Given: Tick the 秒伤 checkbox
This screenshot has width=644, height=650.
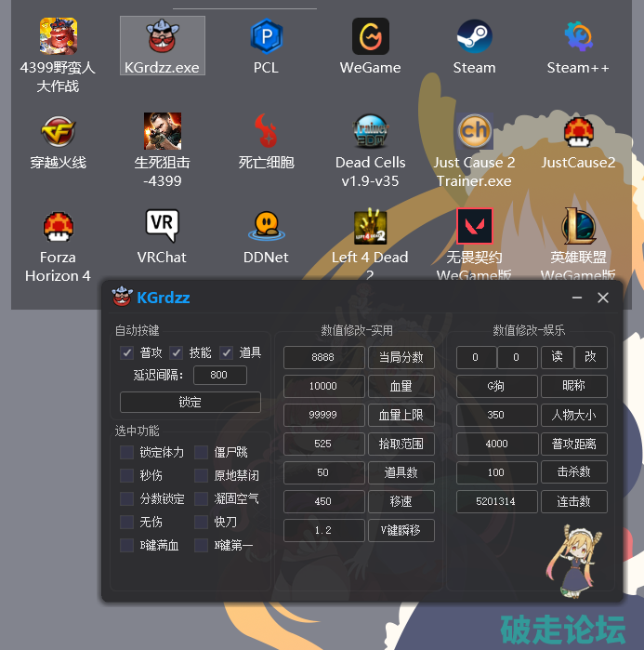Looking at the screenshot, I should click(x=126, y=476).
